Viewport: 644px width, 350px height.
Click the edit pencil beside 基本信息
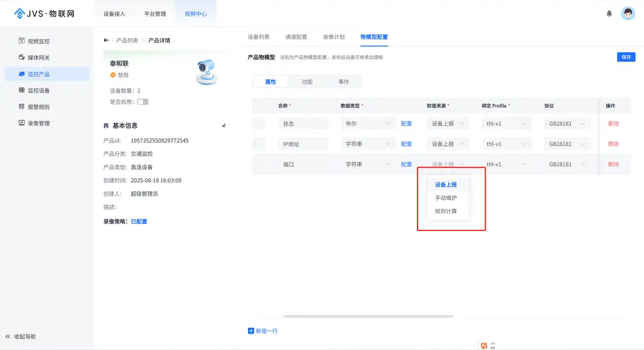click(x=223, y=124)
